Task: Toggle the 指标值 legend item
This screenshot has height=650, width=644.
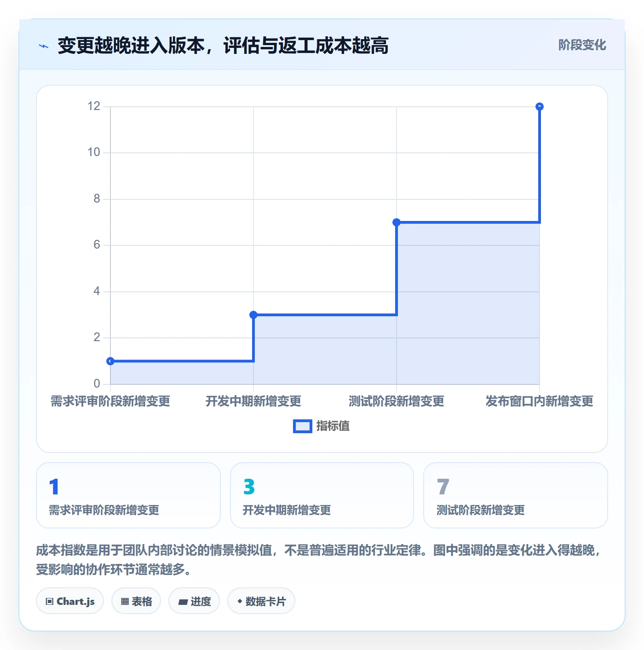Action: [322, 426]
